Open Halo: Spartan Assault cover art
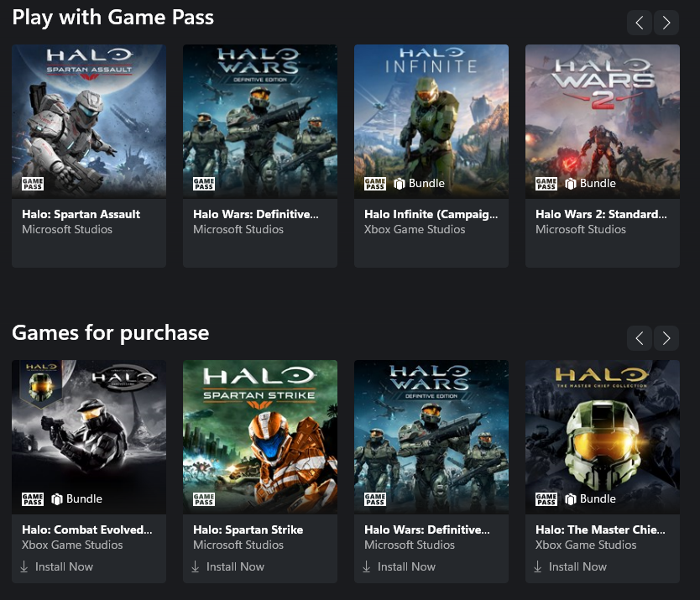The height and width of the screenshot is (600, 700). click(x=89, y=121)
